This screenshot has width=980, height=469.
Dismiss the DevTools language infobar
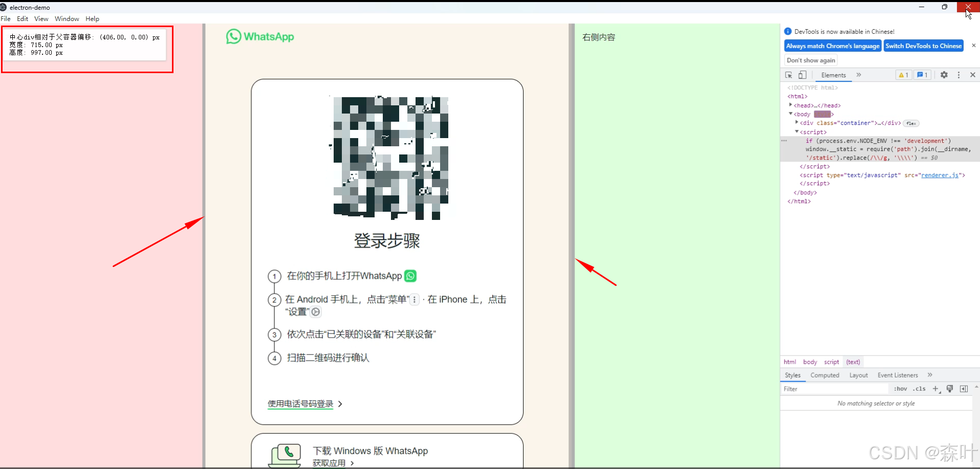tap(974, 46)
